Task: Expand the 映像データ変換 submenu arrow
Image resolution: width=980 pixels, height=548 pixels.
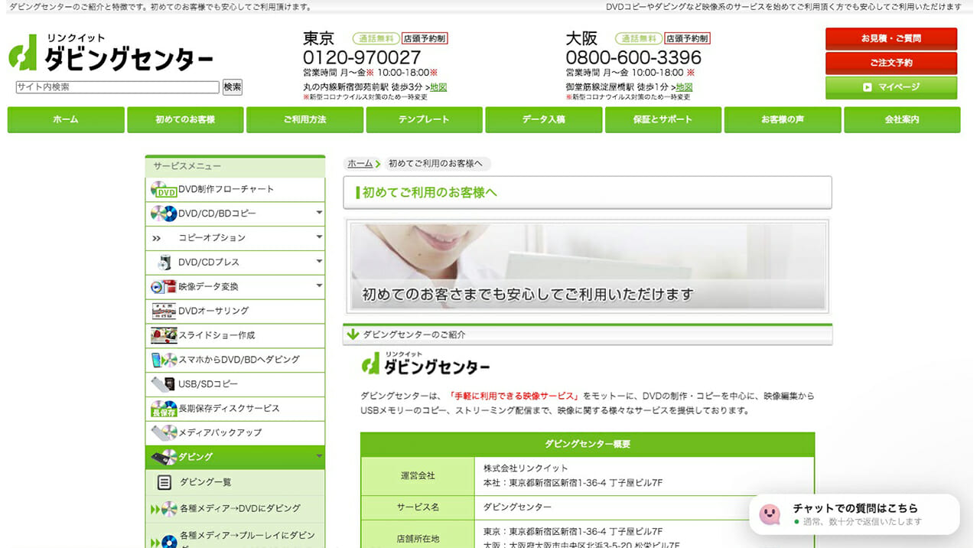Action: 319,286
